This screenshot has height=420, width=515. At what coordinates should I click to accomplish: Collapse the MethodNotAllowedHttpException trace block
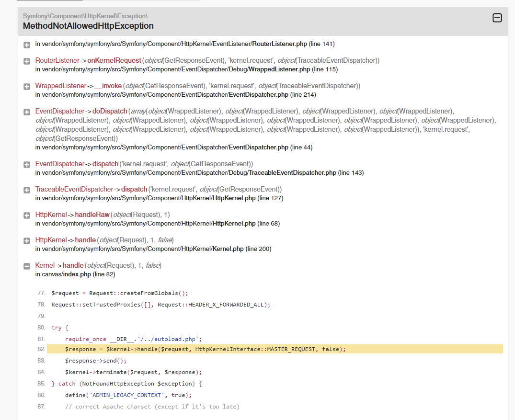pos(497,18)
